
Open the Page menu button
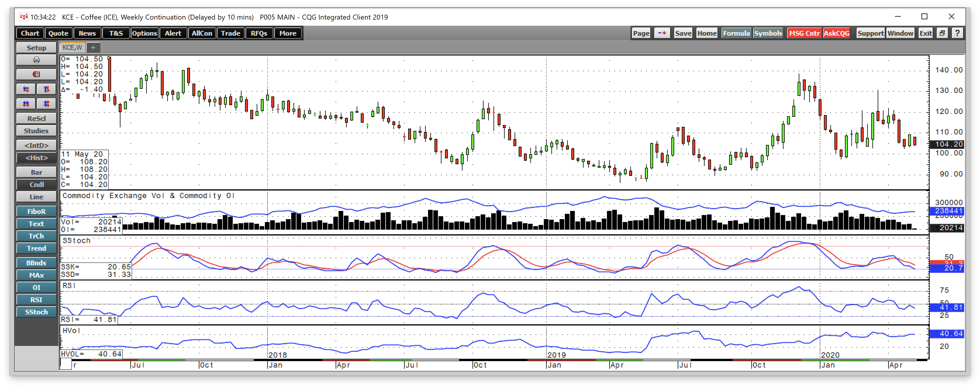[641, 33]
